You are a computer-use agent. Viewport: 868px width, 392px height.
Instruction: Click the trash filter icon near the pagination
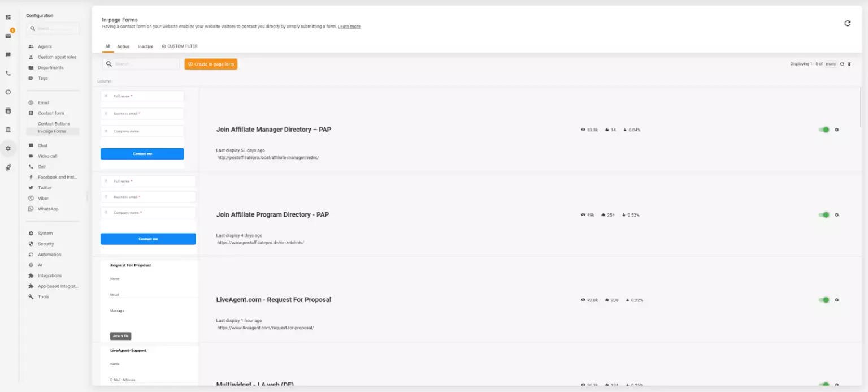[x=850, y=64]
